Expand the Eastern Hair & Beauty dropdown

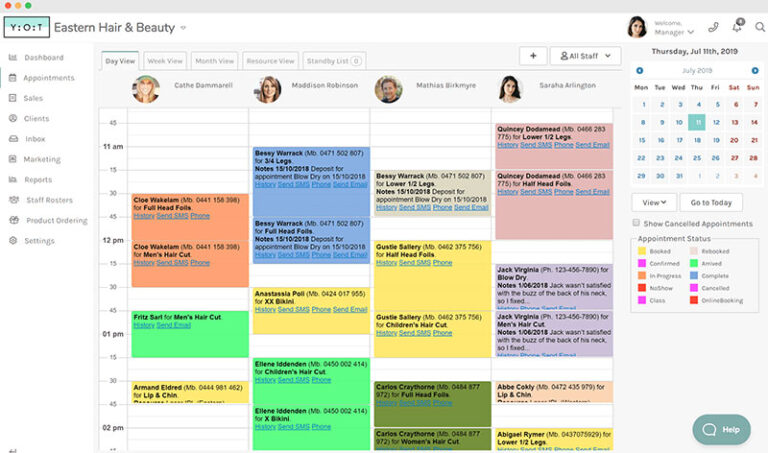point(183,28)
